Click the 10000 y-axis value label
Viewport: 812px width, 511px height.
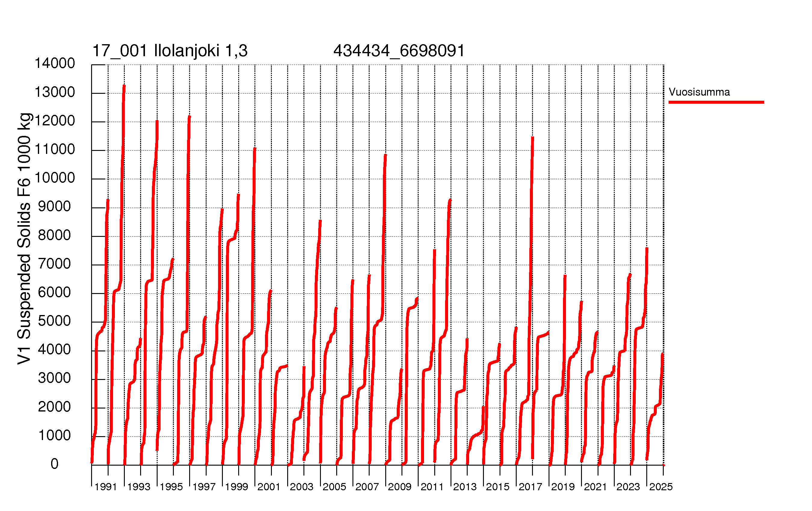(55, 178)
